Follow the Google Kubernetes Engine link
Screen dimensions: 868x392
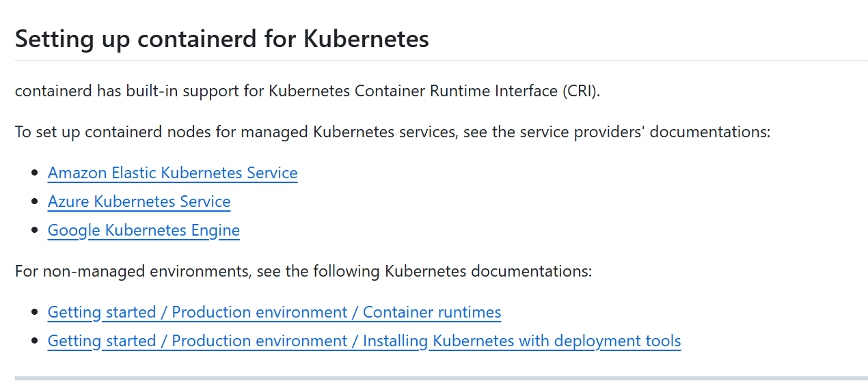[x=144, y=230]
